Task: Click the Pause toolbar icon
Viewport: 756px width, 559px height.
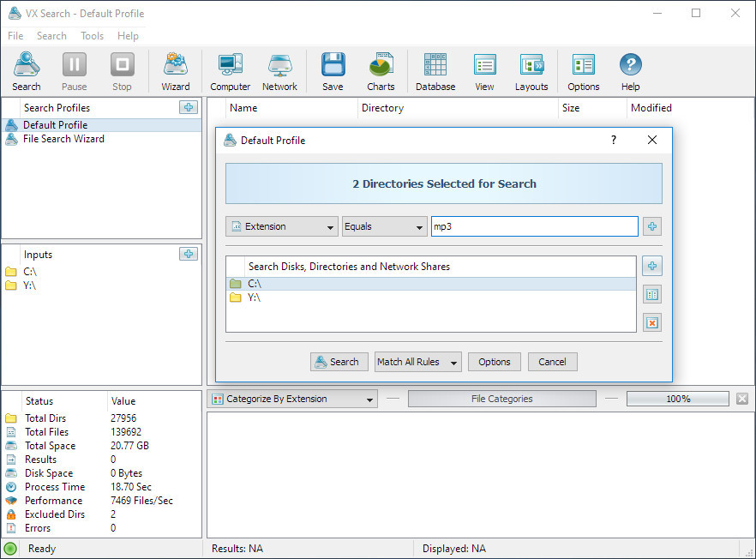Action: coord(75,71)
